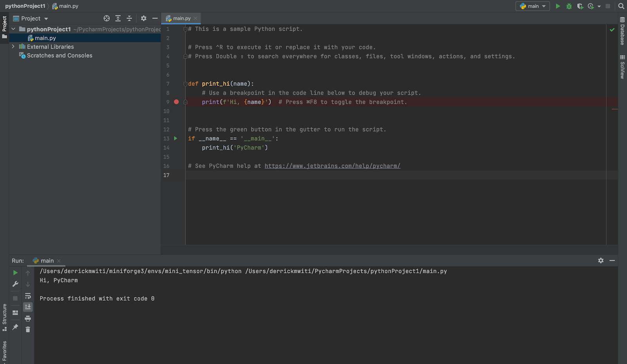Select opened file target icon in Project panel
The width and height of the screenshot is (627, 364).
click(107, 18)
